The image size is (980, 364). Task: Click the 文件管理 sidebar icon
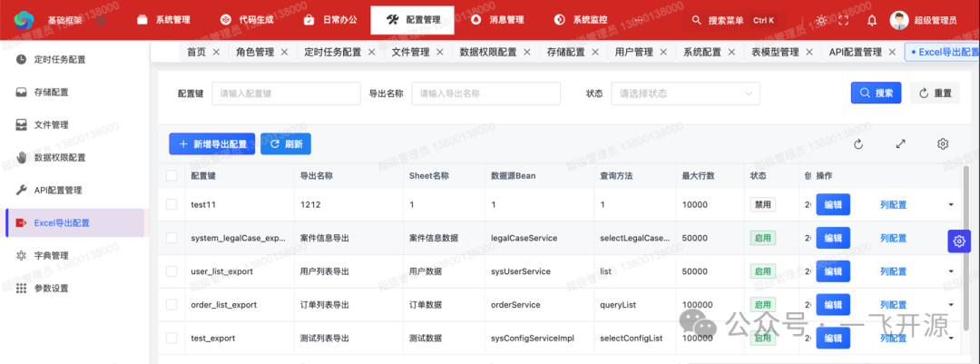click(21, 124)
